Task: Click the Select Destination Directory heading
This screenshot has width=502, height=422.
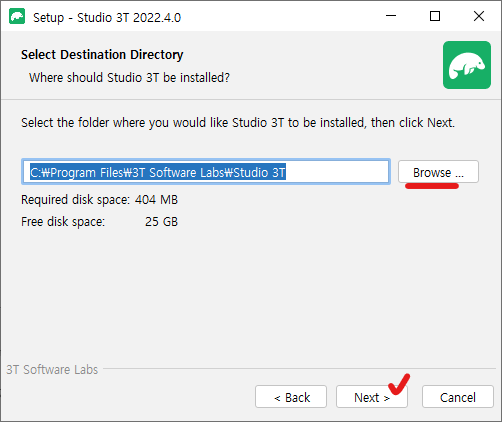Action: tap(102, 55)
